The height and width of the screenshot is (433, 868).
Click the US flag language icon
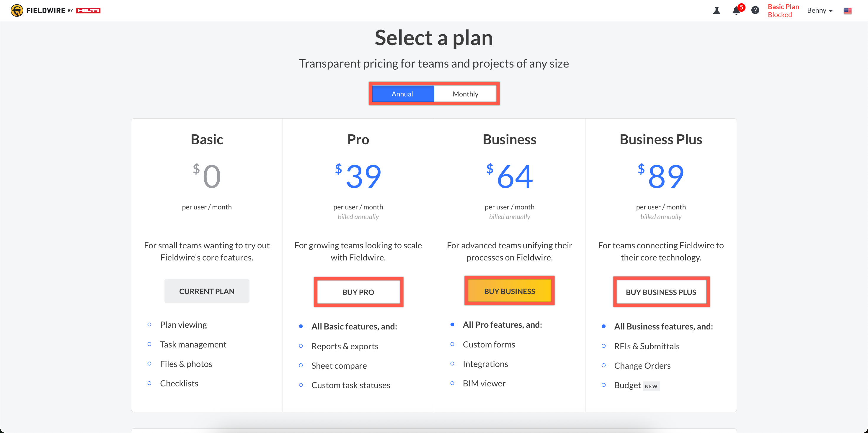click(847, 11)
